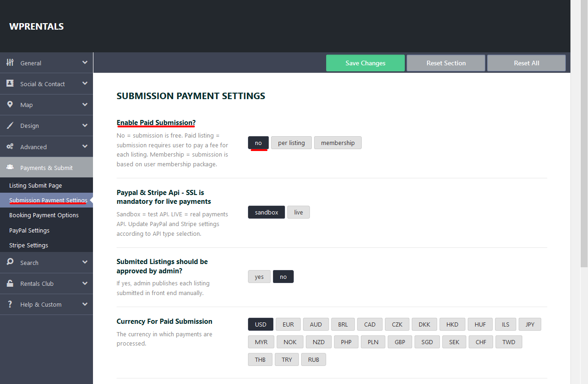Click Save Changes button
588x384 pixels.
(x=365, y=63)
